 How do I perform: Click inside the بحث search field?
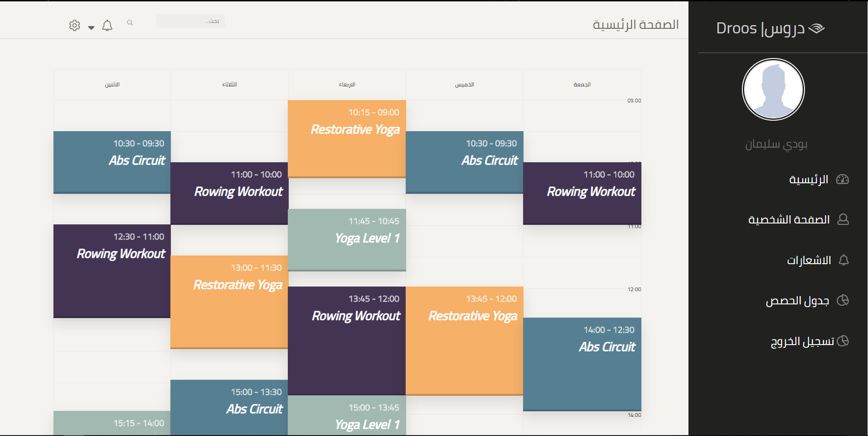[x=191, y=21]
